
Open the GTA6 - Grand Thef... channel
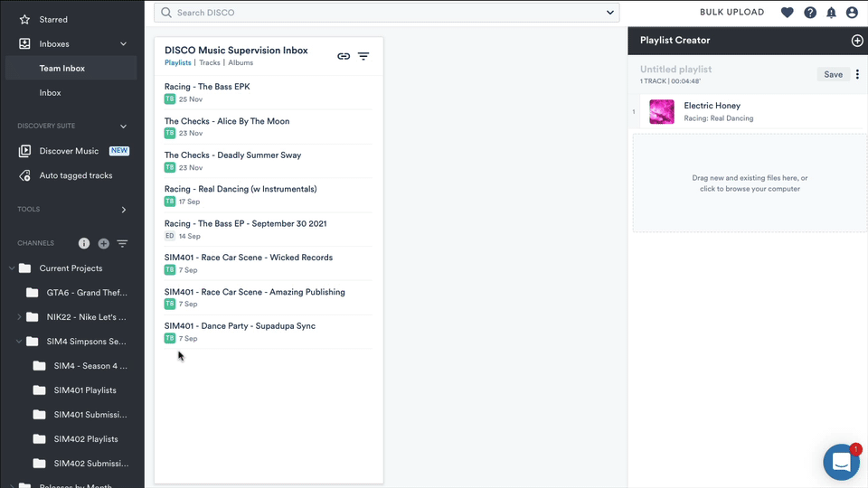pyautogui.click(x=87, y=293)
